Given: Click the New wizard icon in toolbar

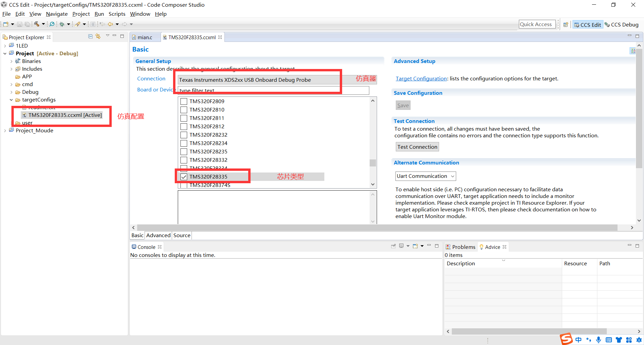Looking at the screenshot, I should [6, 24].
